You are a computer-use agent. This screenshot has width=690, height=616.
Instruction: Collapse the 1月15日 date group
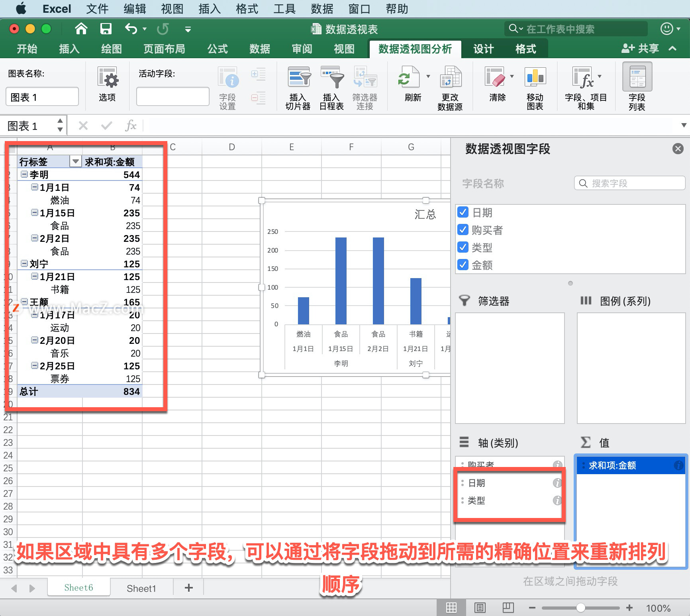[x=35, y=212]
